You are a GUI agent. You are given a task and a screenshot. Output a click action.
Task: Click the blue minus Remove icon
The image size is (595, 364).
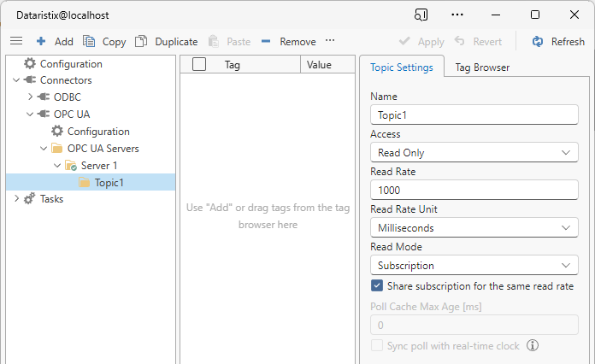[266, 41]
